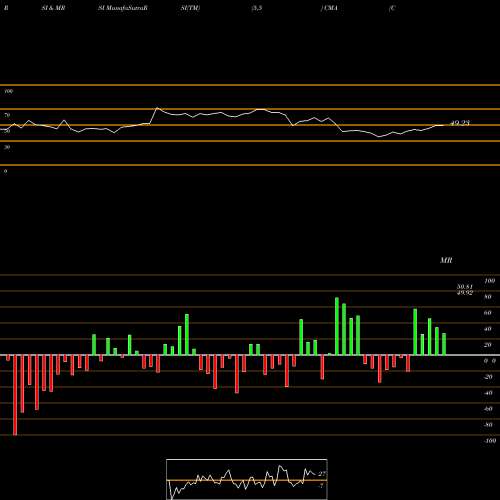Click the 49.92 value beside the bar chart

(465, 292)
